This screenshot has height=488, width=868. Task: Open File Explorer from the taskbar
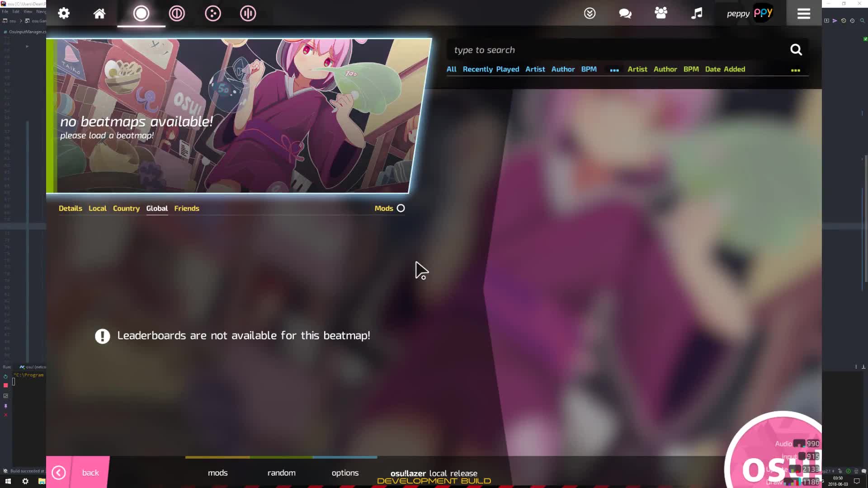[42, 481]
